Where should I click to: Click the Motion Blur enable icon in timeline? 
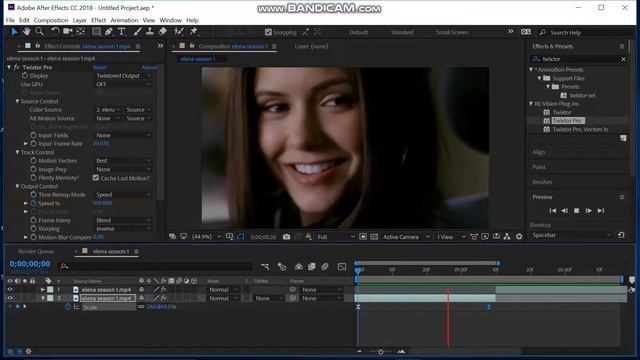point(325,267)
